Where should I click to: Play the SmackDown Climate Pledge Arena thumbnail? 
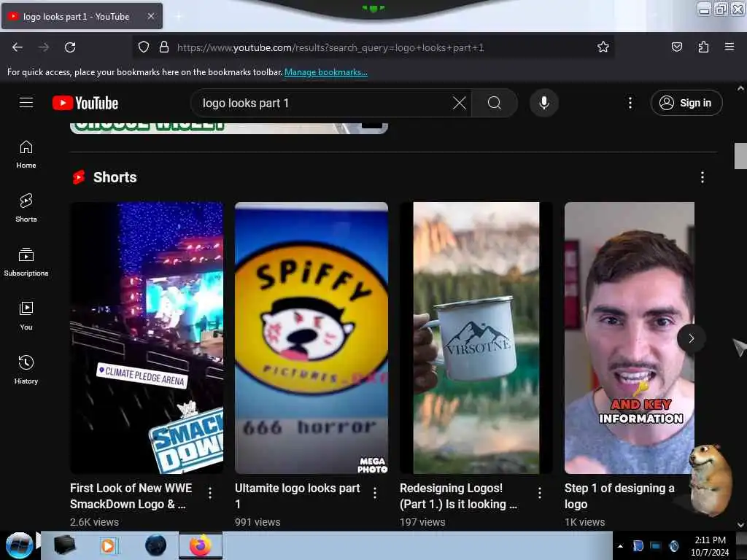coord(147,338)
